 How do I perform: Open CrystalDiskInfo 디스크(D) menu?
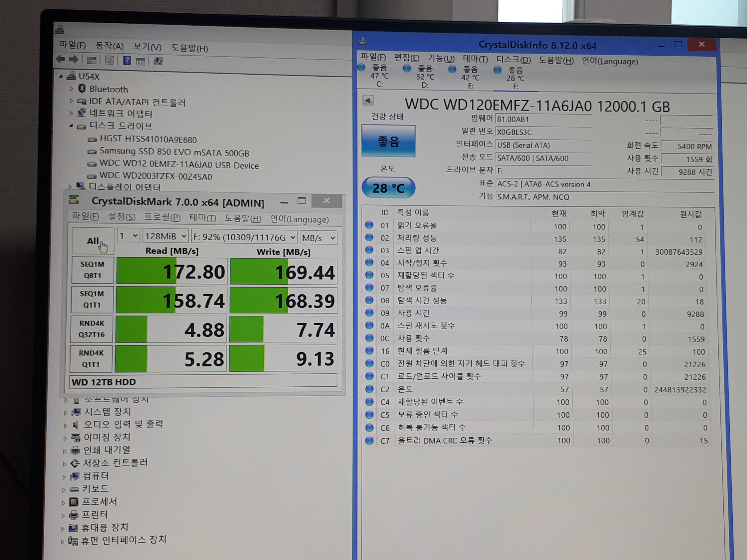(513, 60)
